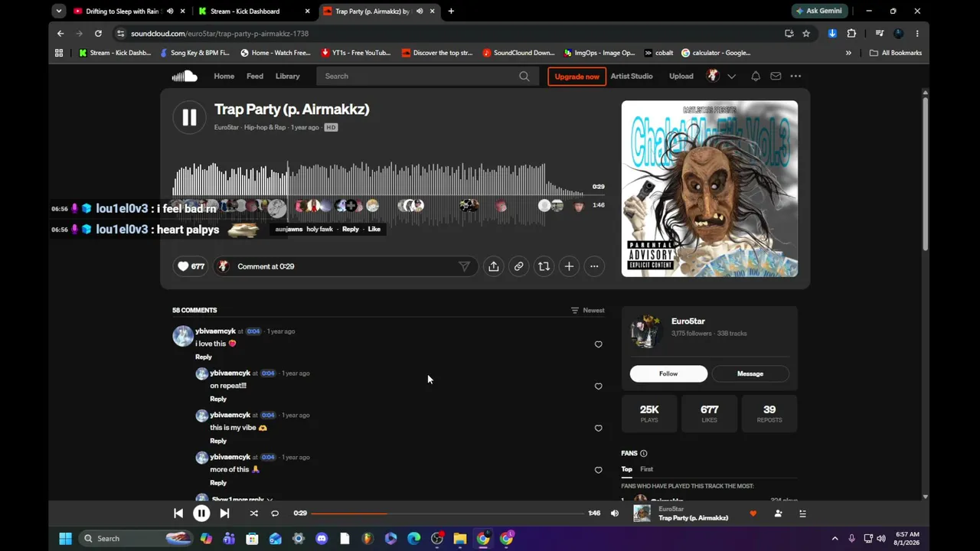Toggle shuffle in the player bar

253,514
